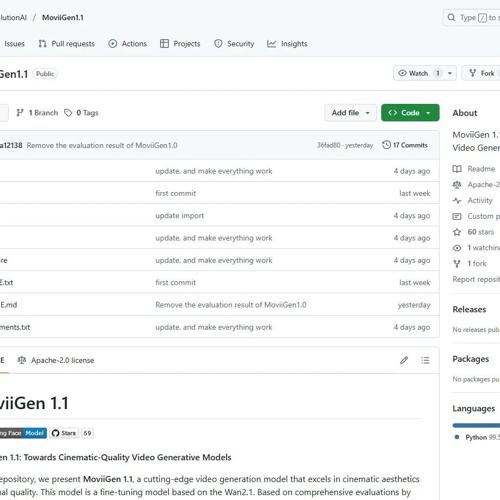
Task: Open the Activity link in About
Action: coord(480,200)
